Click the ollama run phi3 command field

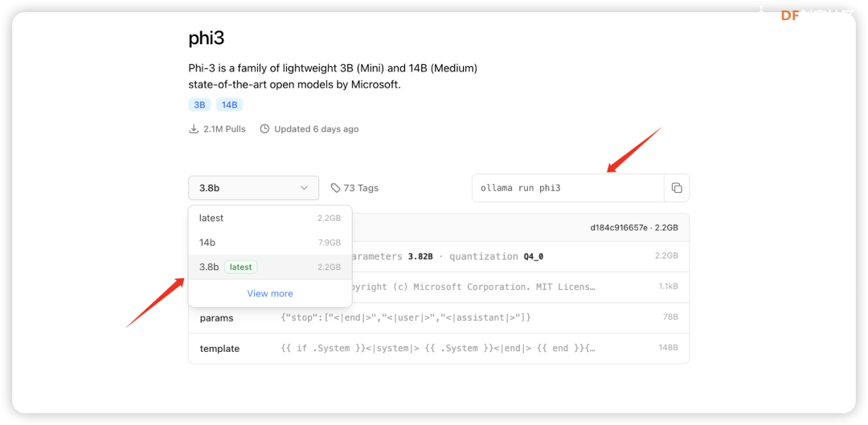[x=568, y=188]
